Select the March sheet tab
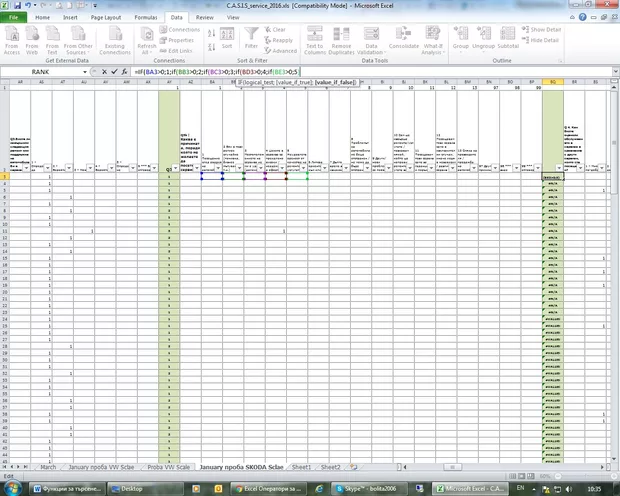The image size is (620, 496). click(x=47, y=467)
